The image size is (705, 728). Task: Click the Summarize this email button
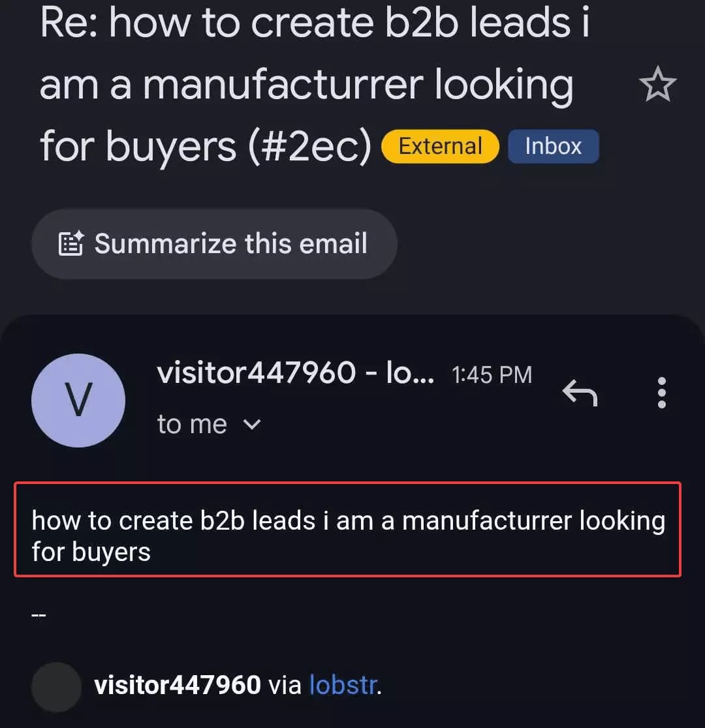[214, 244]
